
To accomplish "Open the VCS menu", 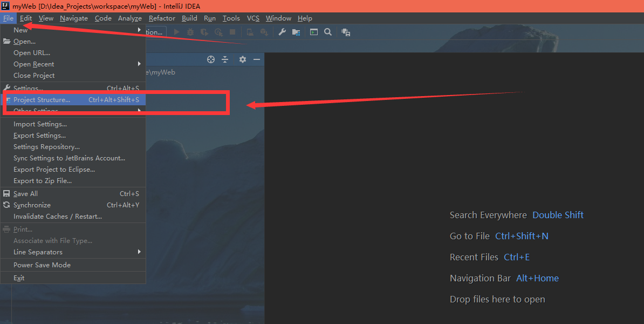I will (x=253, y=18).
